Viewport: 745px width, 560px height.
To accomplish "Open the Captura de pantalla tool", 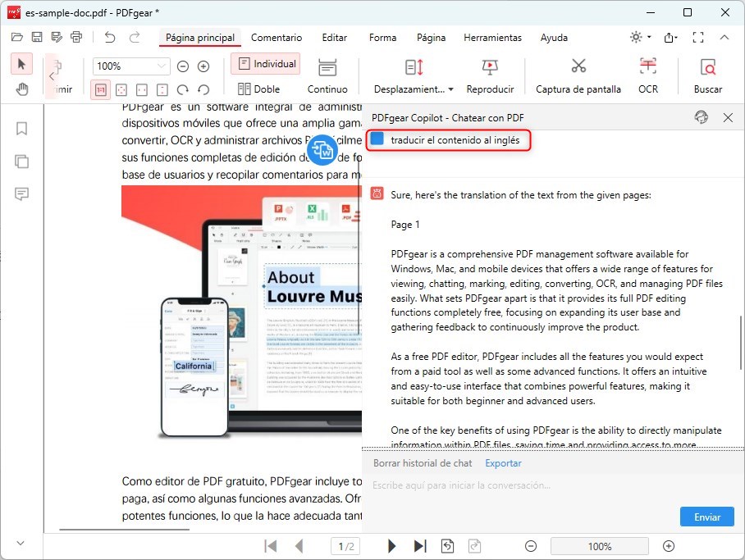I will point(578,76).
